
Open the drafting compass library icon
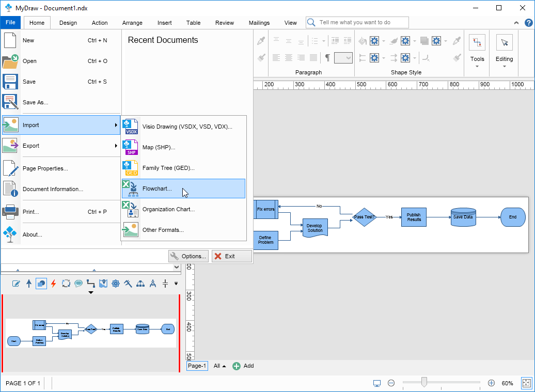[x=153, y=284]
